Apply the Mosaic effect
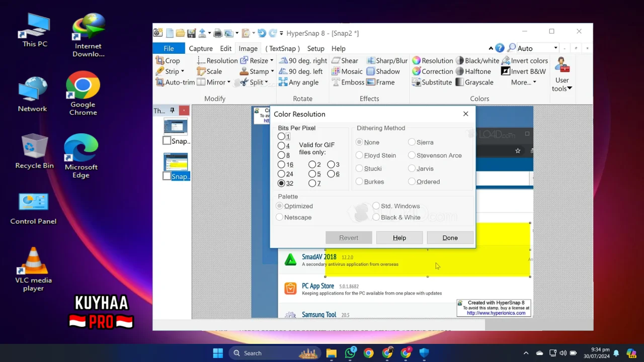The width and height of the screenshot is (644, 362). pyautogui.click(x=347, y=71)
